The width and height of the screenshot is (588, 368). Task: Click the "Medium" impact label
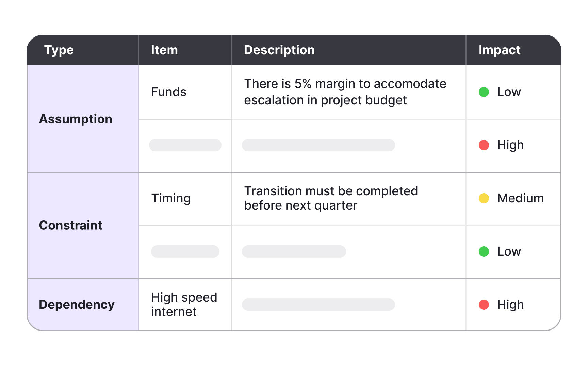point(520,198)
